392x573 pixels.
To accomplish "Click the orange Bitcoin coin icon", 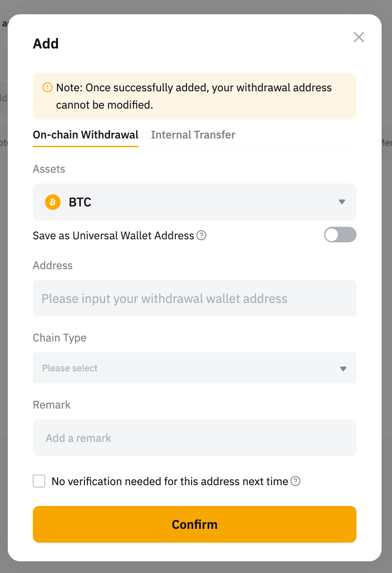I will click(x=53, y=202).
